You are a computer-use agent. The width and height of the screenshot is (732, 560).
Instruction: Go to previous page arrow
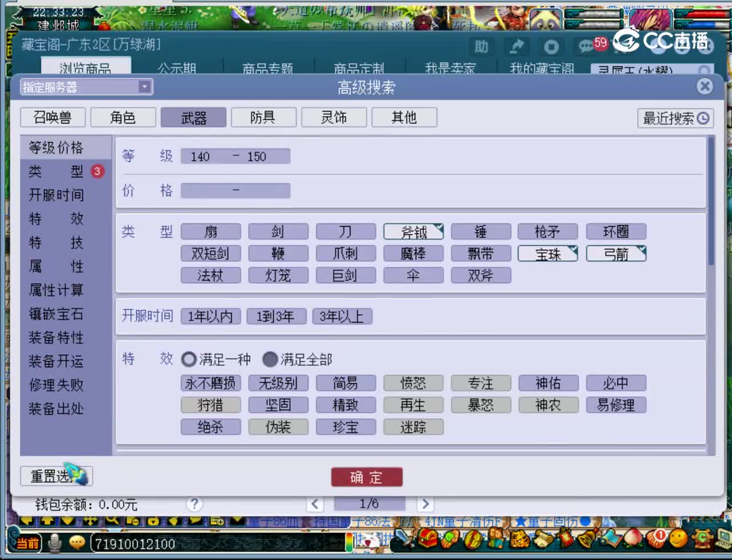(x=315, y=504)
